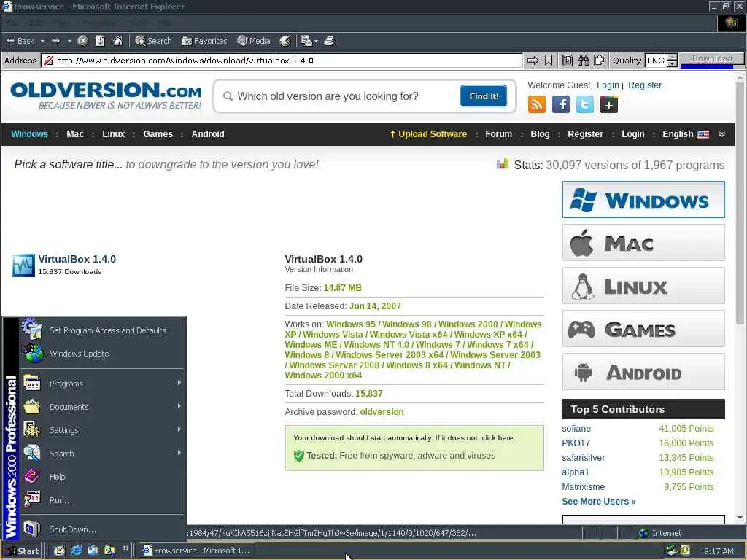Screen dimensions: 747x560
Task: Open the Search pane from toolbar
Action: [153, 41]
